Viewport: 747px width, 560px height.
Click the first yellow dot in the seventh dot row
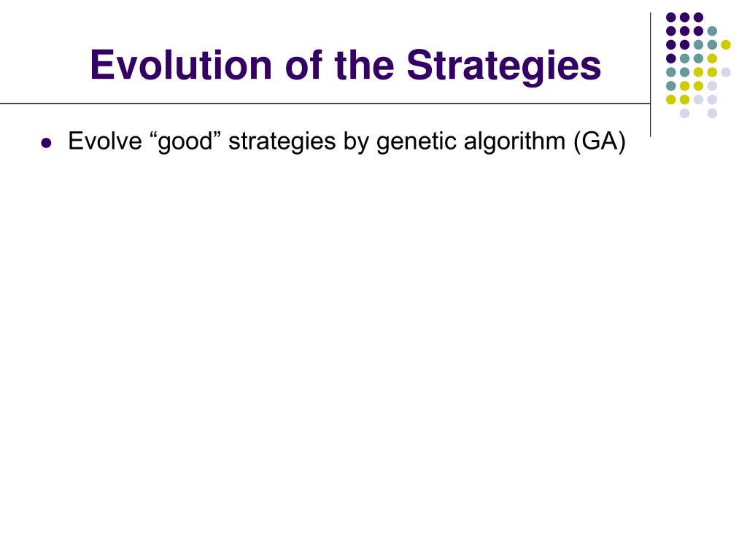tap(671, 99)
